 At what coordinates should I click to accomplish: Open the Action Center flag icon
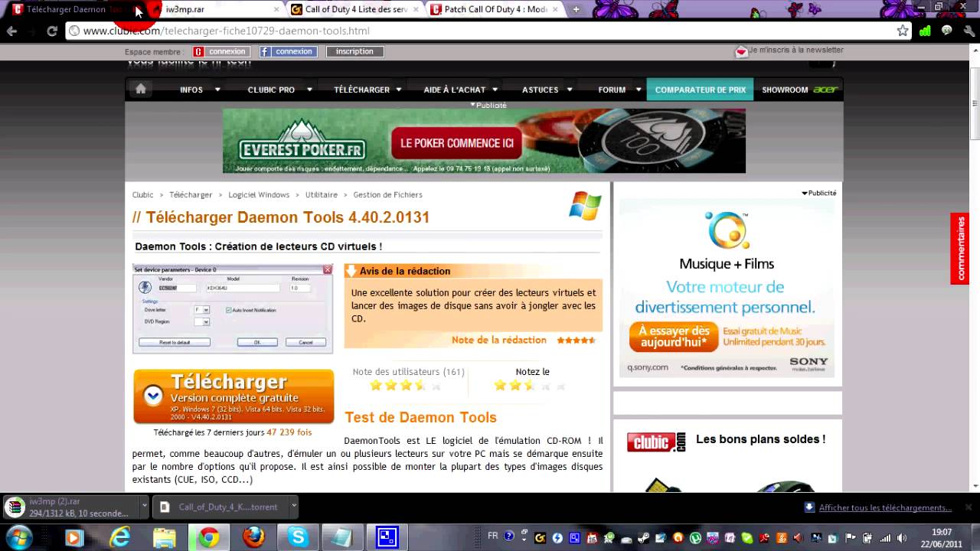click(850, 538)
